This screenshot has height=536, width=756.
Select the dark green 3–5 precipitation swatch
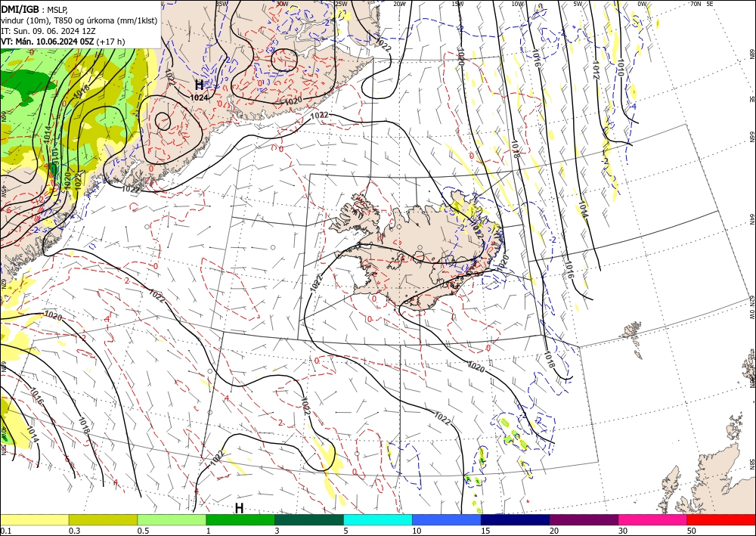pos(309,519)
